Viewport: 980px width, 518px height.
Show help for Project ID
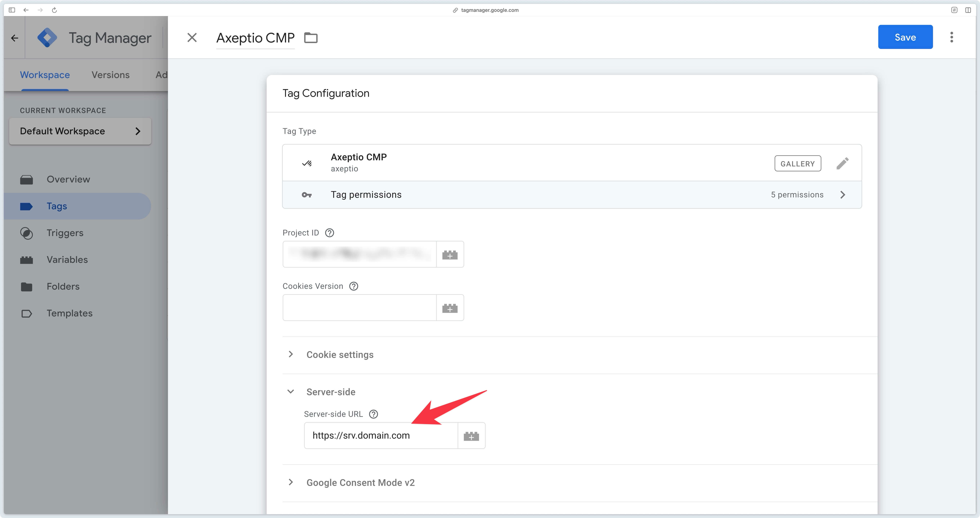329,233
